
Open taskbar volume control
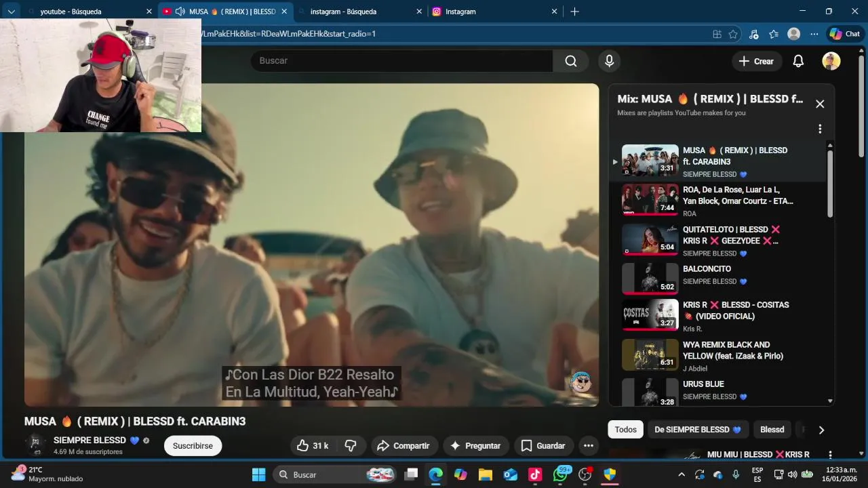[x=792, y=474]
